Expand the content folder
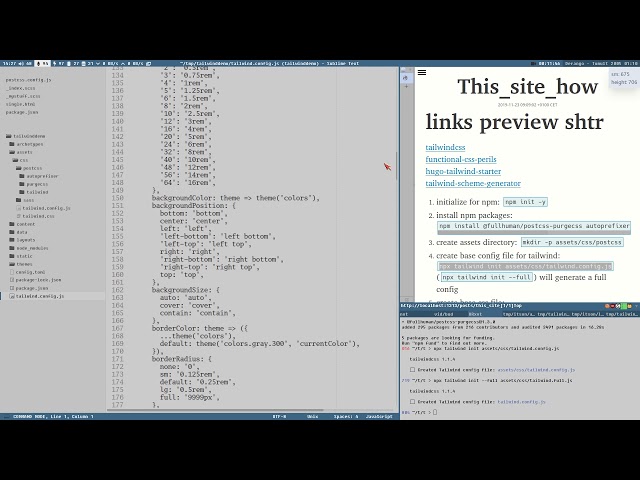This screenshot has height=480, width=640. coord(22,224)
